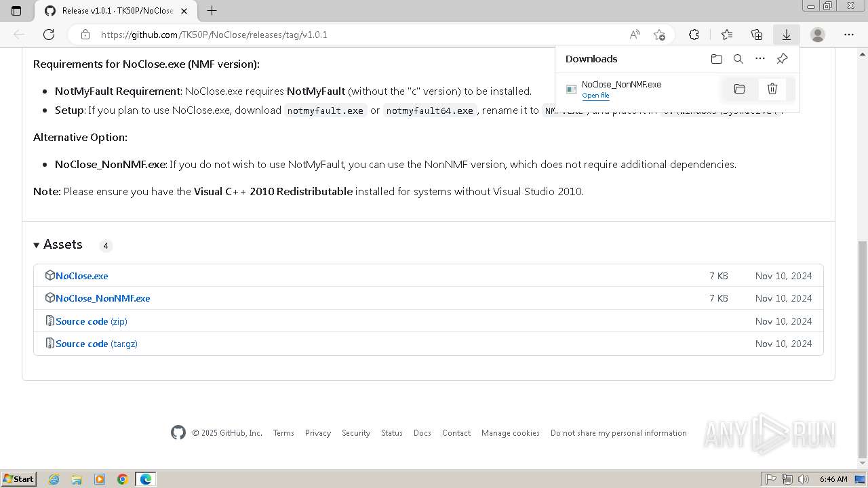Click the network tray icon
The height and width of the screenshot is (488, 868).
click(787, 479)
